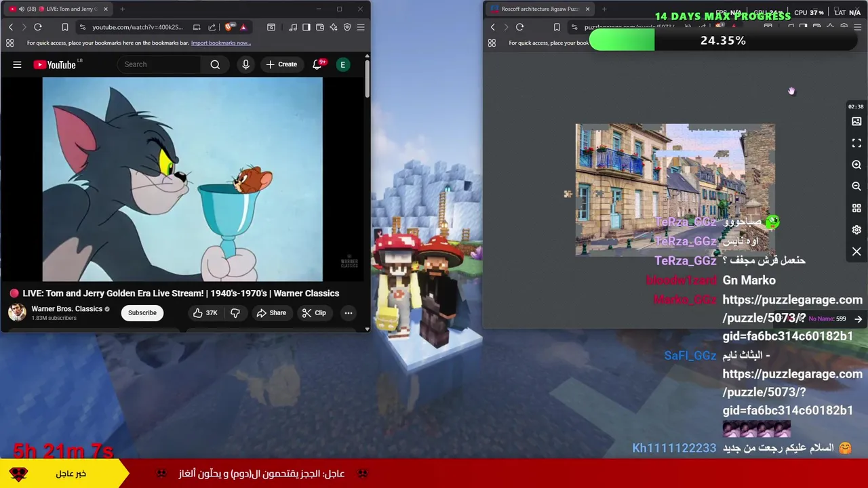Click the youtube.com address bar
This screenshot has width=868, height=488.
tap(137, 27)
